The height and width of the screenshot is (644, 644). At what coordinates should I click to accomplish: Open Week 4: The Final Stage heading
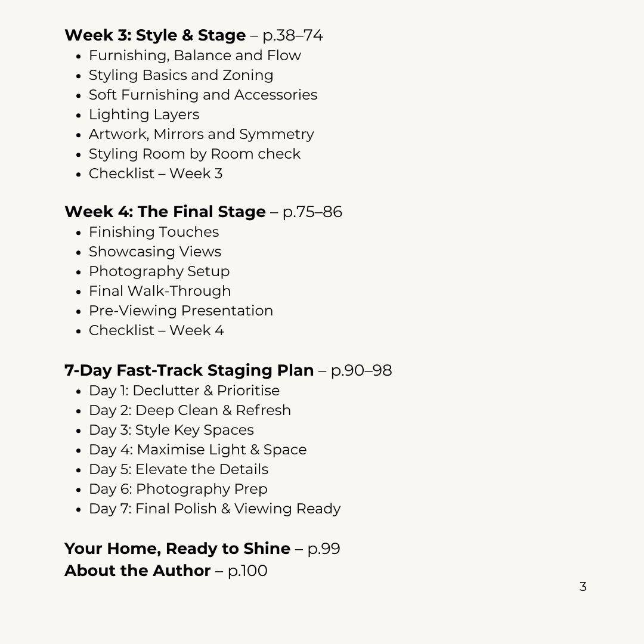165,212
